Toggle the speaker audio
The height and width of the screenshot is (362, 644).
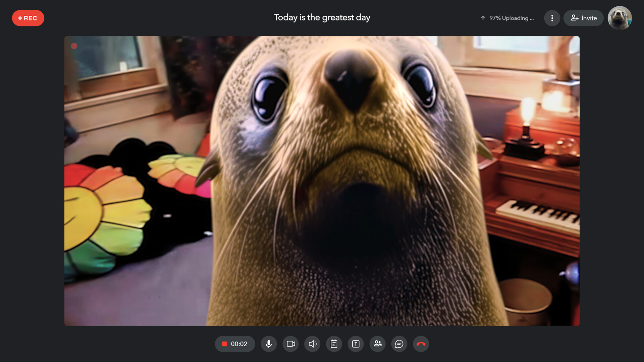[x=312, y=344]
